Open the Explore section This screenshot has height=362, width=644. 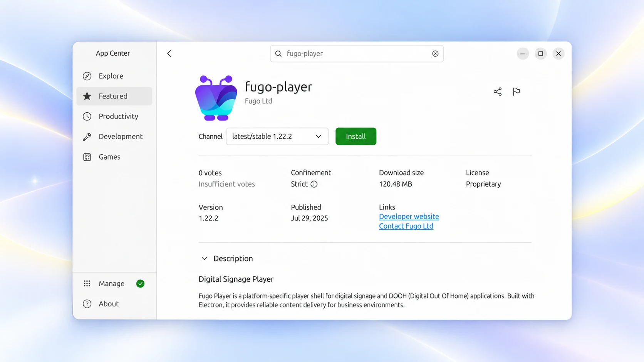coord(114,76)
